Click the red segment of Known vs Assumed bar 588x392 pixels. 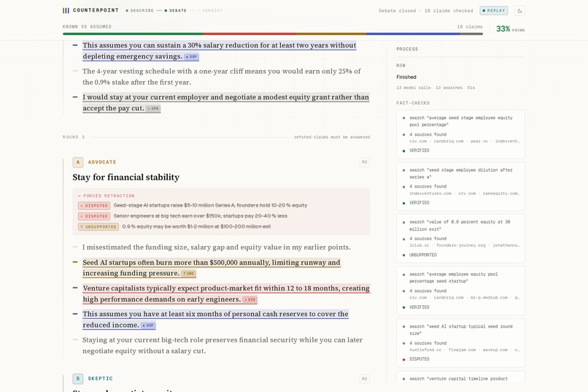[249, 34]
